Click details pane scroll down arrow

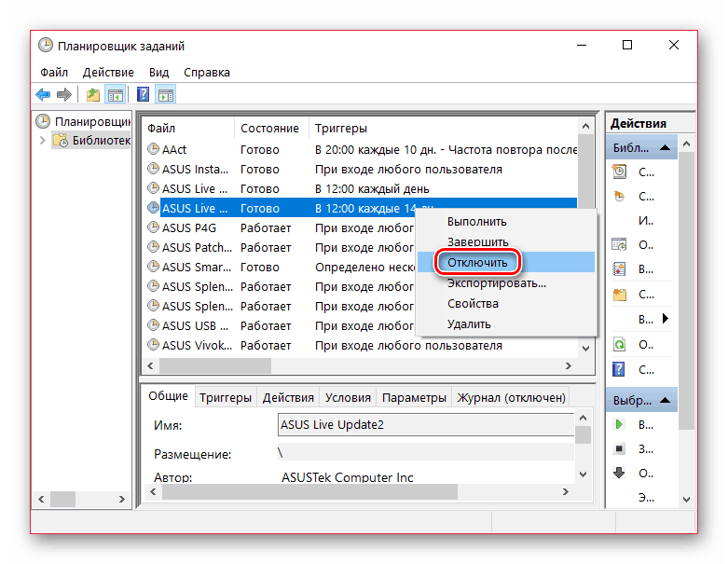point(584,474)
